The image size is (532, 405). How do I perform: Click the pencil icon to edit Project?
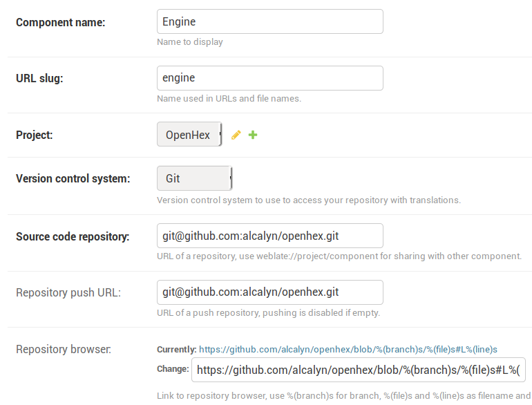[236, 135]
